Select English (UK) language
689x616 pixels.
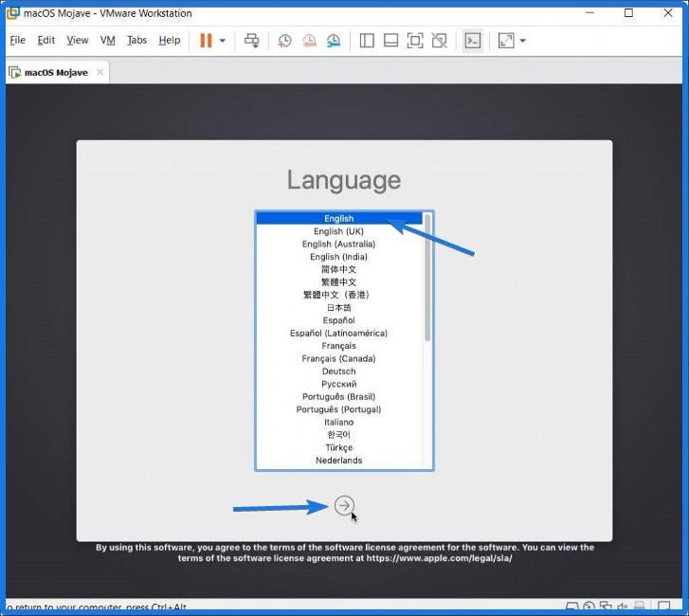(x=338, y=231)
